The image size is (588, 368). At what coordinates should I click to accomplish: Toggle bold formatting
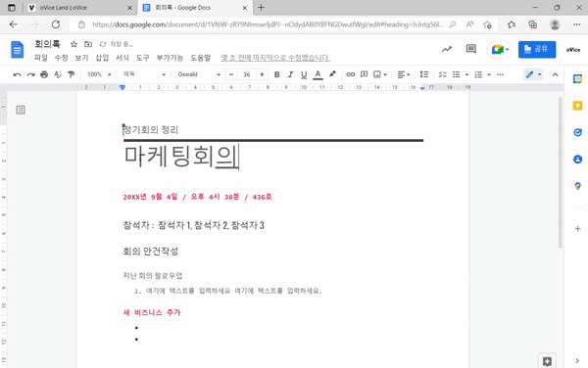(x=276, y=74)
